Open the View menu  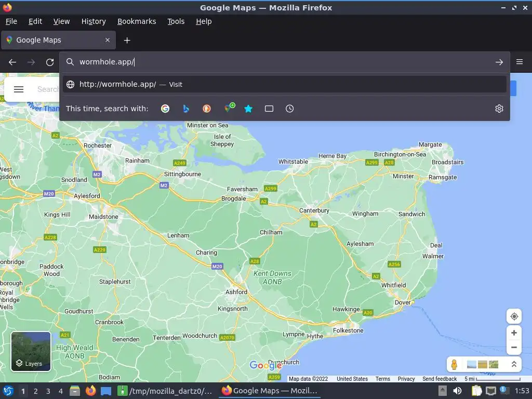click(61, 21)
